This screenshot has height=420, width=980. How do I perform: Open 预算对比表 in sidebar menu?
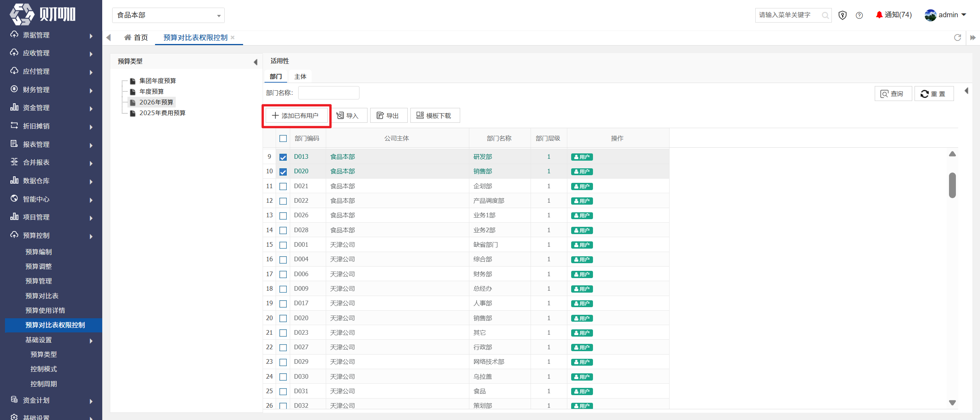pos(42,296)
